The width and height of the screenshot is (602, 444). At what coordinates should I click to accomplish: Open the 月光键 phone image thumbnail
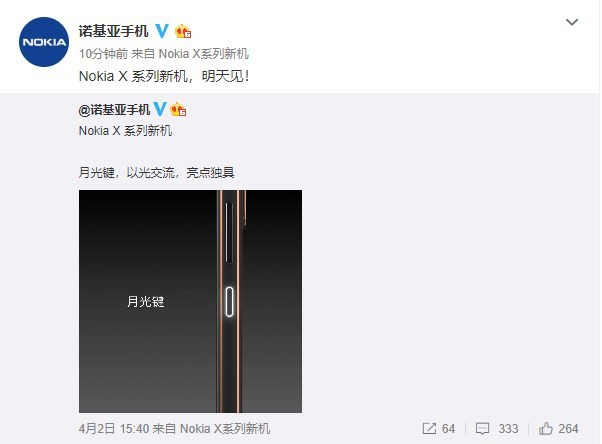coord(190,302)
